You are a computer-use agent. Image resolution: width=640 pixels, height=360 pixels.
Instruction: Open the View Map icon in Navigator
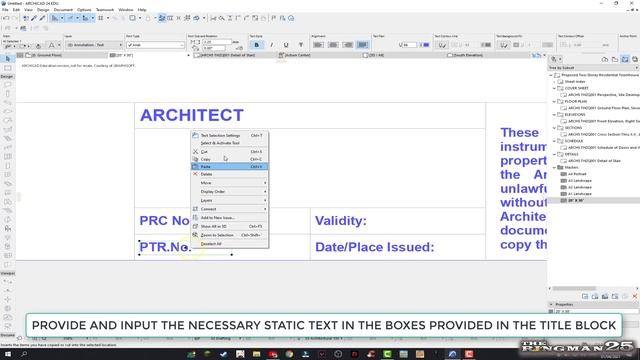[x=615, y=60]
